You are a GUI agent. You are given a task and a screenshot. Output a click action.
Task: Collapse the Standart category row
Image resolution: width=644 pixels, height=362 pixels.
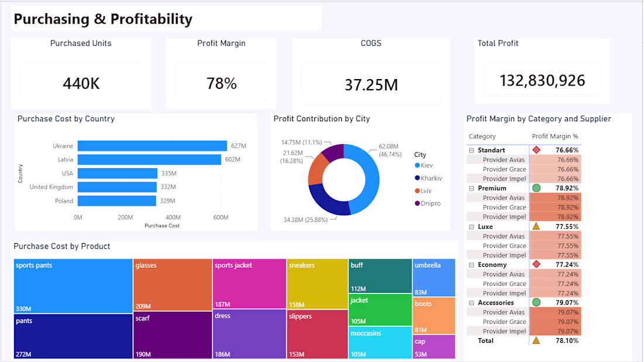tap(471, 151)
